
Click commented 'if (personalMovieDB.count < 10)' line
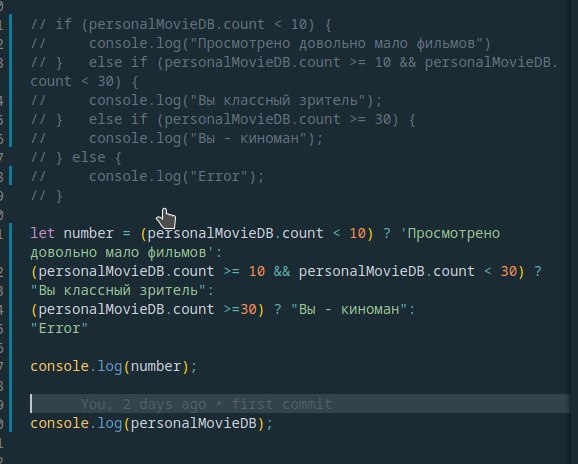(181, 25)
